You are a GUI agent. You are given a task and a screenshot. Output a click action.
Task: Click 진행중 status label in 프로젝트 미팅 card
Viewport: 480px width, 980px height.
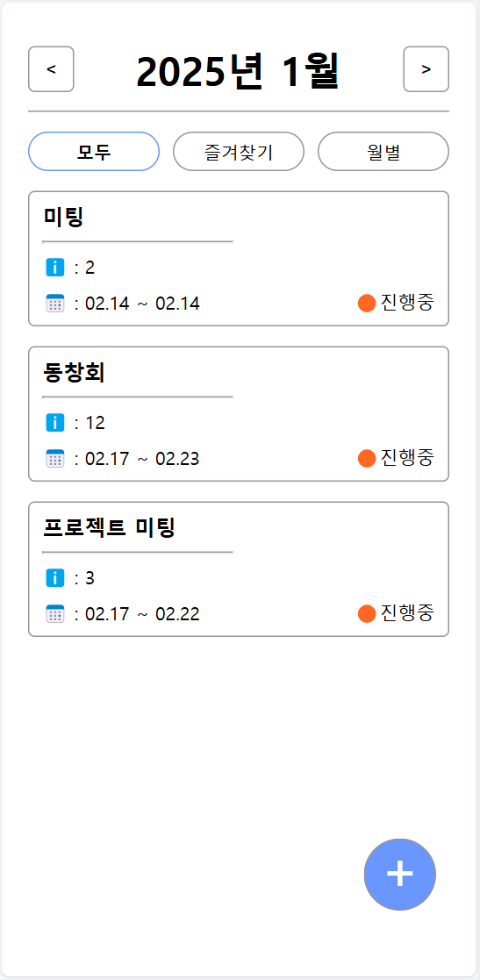(407, 612)
